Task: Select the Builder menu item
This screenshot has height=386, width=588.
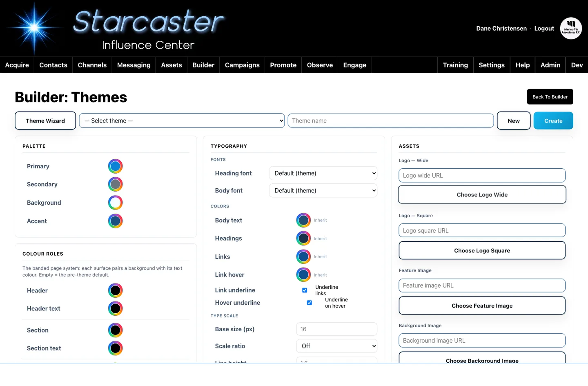Action: 203,65
